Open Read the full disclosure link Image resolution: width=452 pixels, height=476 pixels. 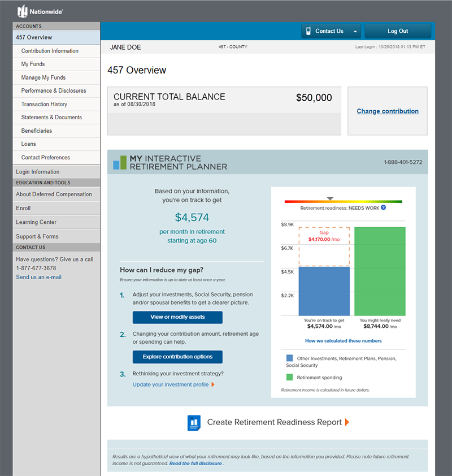tap(195, 463)
